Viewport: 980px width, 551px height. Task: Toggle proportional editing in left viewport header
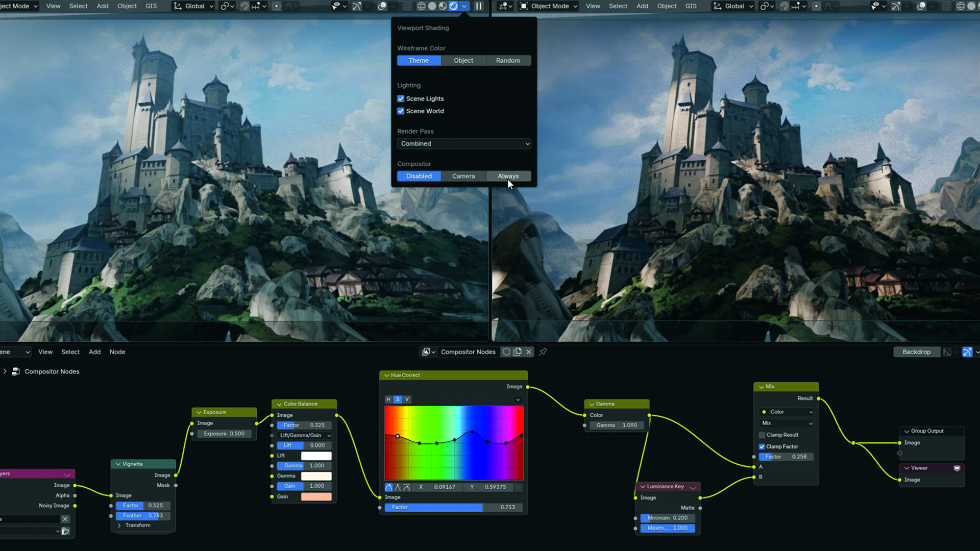[x=276, y=6]
